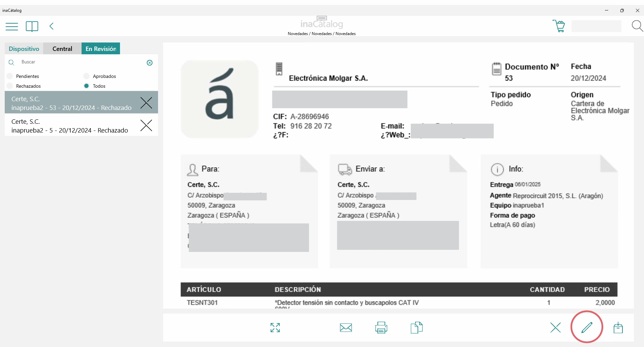Send the document by email
Viewport: 644px width, 347px height.
coord(346,327)
